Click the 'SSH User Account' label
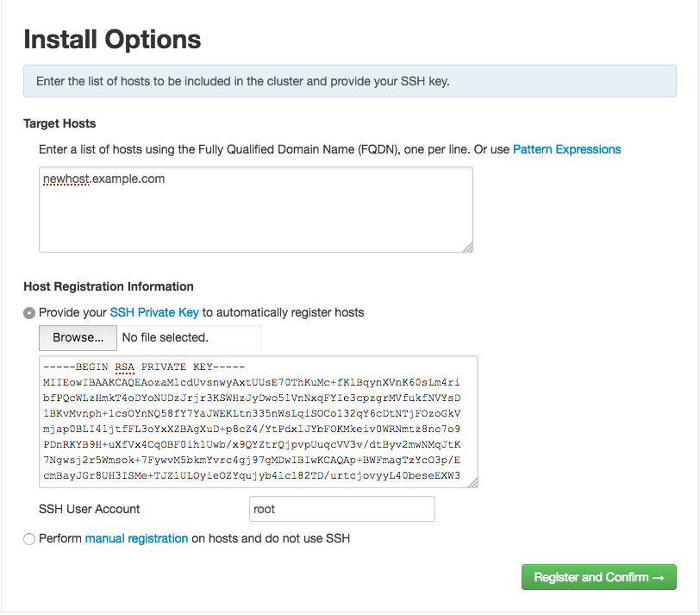700x615 pixels. point(90,509)
